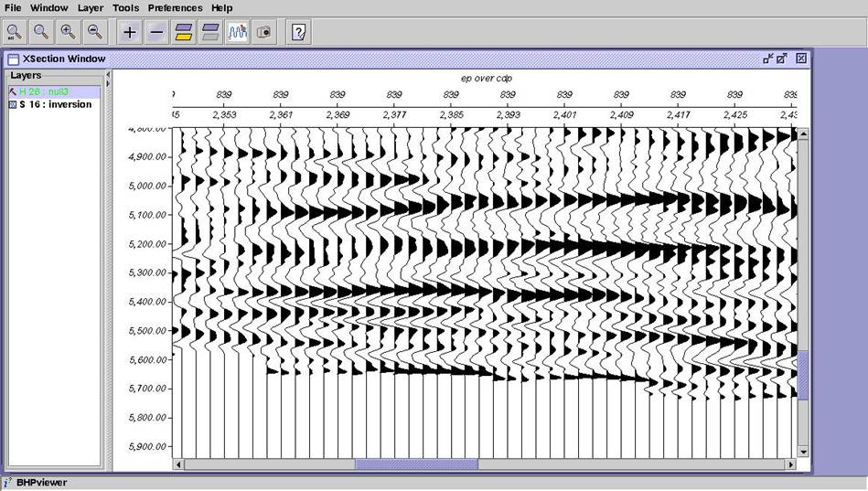Click the Zoom All magnifier icon
Viewport: 868px width, 491px height.
click(14, 32)
